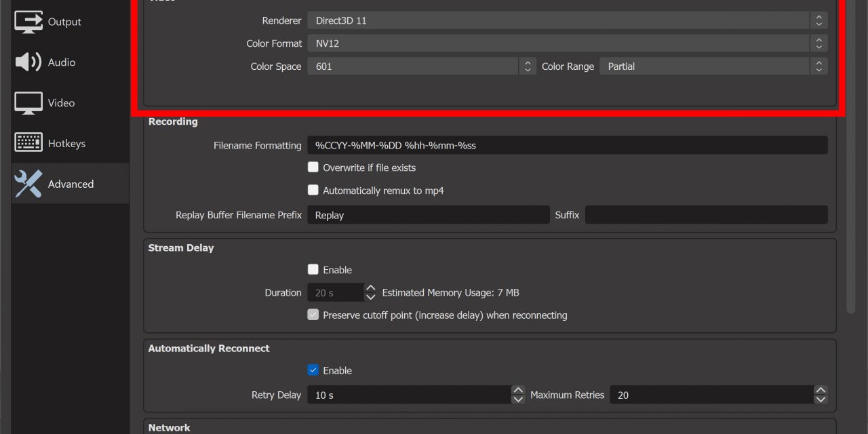The width and height of the screenshot is (868, 434).
Task: Enable Overwrite if file exists checkbox
Action: tap(313, 167)
